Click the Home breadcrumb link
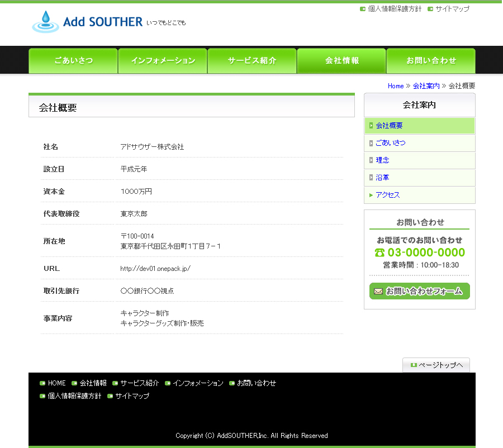 (x=396, y=86)
